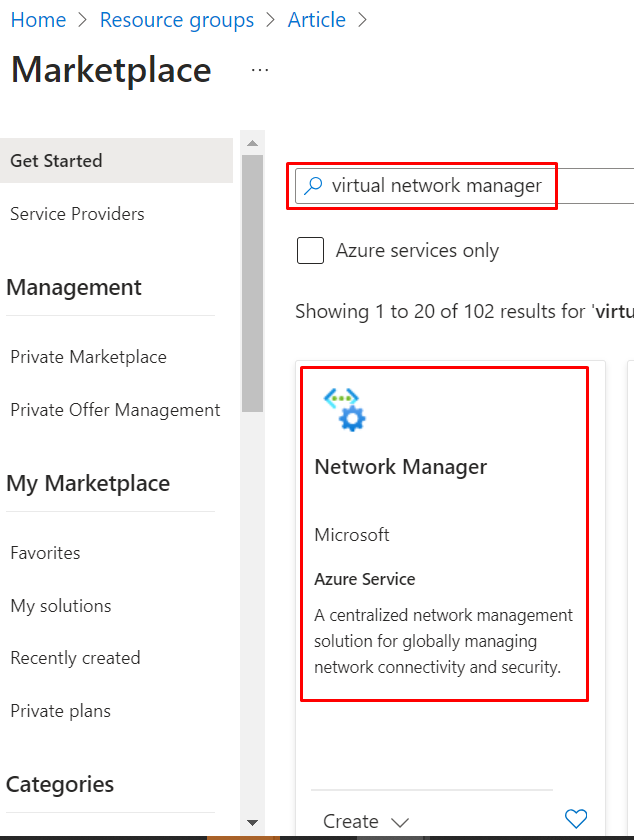
Task: Open Private plans
Action: tap(60, 711)
